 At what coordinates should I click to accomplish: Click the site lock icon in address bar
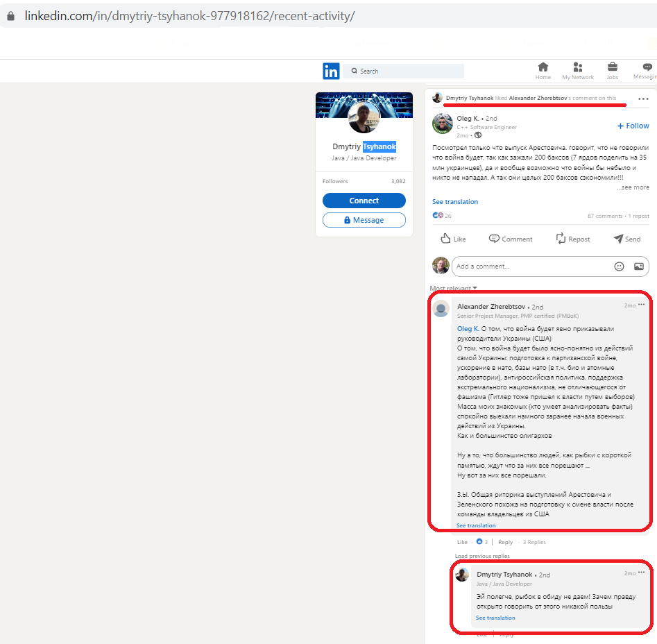point(11,16)
